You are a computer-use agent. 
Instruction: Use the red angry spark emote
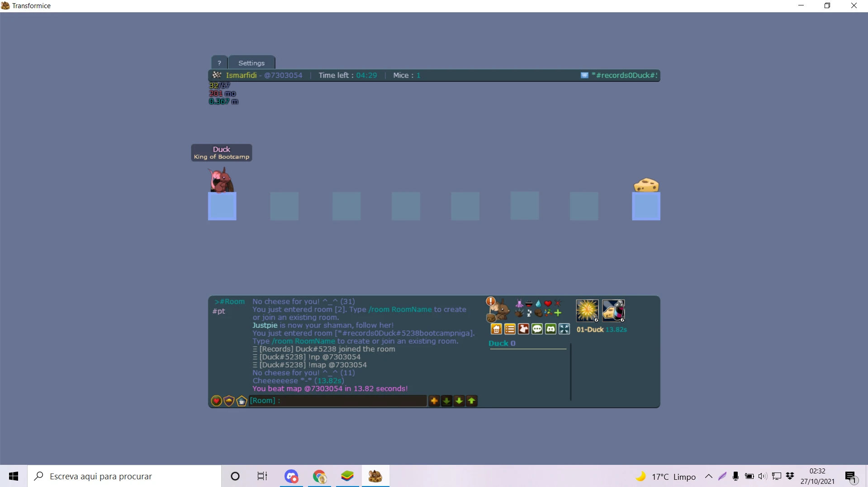click(558, 303)
